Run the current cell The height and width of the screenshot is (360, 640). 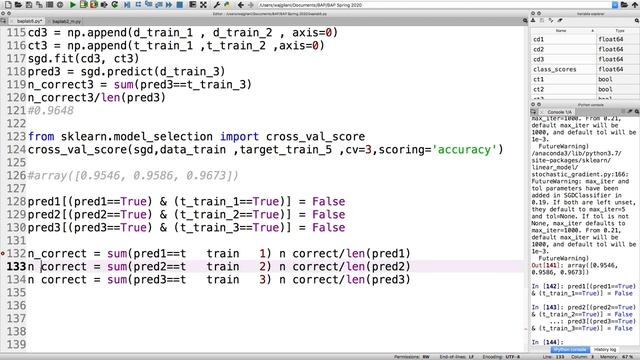click(83, 5)
